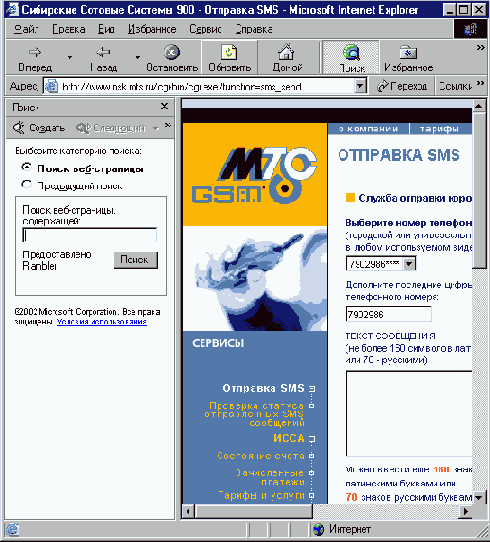The height and width of the screenshot is (542, 490).
Task: Click the Поиск button in Rambler search box
Action: click(136, 260)
